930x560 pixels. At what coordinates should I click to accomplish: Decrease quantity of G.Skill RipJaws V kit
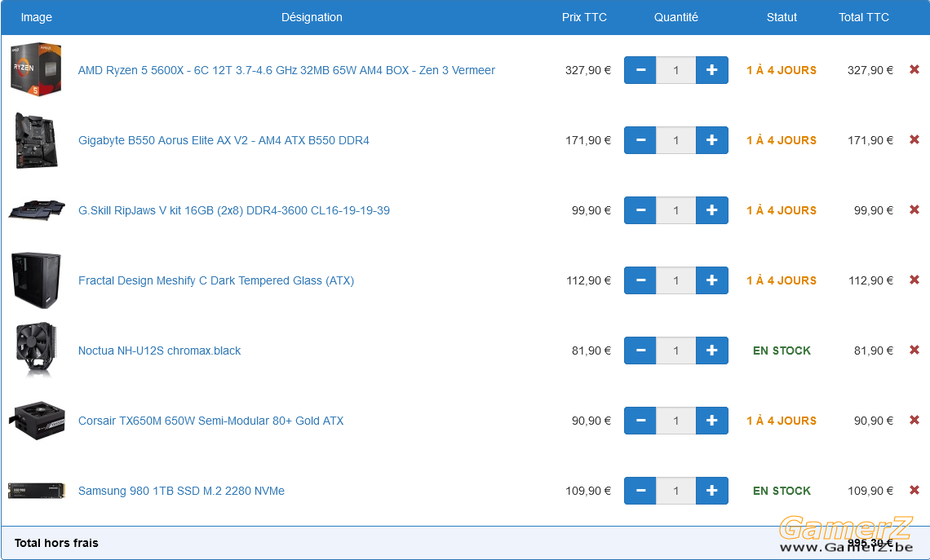click(640, 210)
